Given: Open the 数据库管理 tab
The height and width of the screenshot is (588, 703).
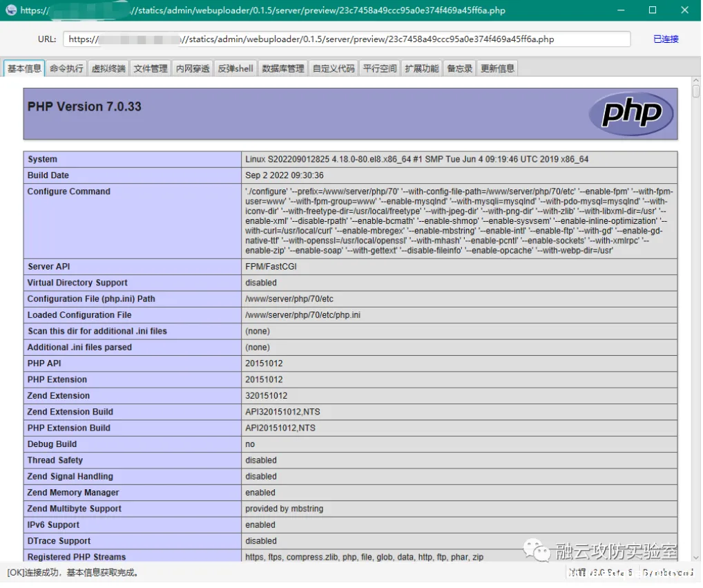Looking at the screenshot, I should [283, 68].
